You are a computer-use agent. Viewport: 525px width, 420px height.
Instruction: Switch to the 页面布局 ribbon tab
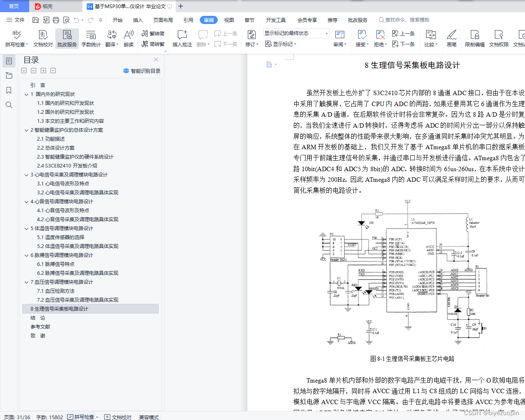[x=163, y=20]
